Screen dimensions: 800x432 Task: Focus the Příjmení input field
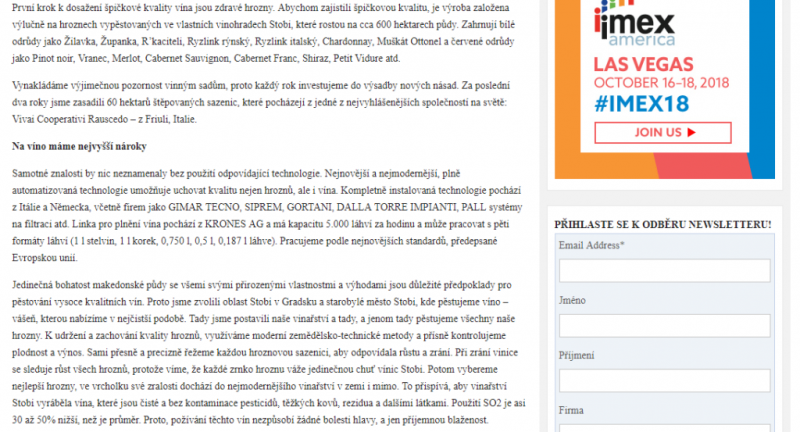[664, 380]
